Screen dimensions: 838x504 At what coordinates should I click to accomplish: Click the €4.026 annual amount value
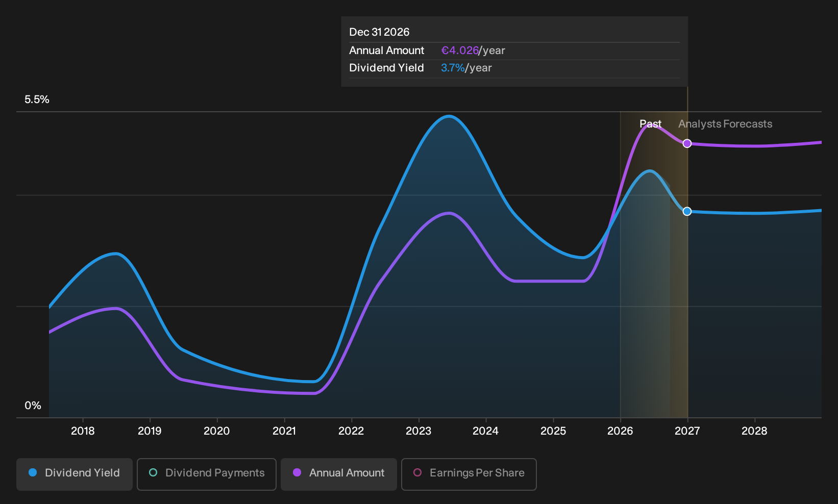[x=460, y=51]
